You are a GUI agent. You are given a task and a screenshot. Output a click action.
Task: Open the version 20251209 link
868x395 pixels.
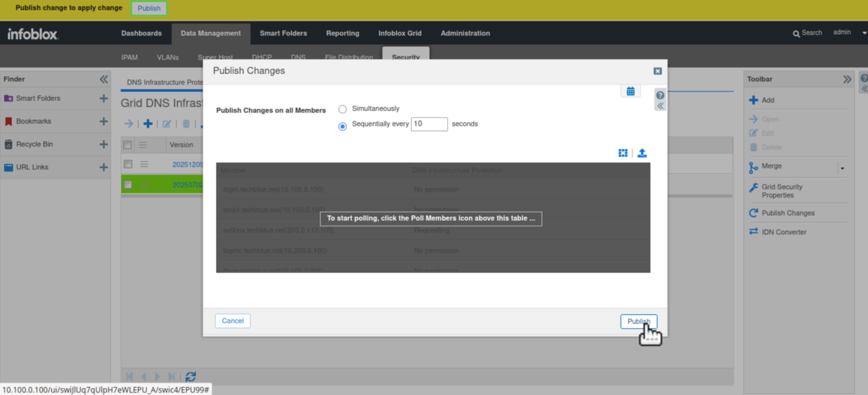pyautogui.click(x=188, y=164)
